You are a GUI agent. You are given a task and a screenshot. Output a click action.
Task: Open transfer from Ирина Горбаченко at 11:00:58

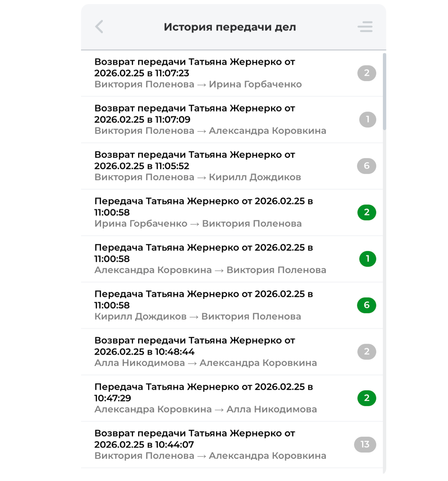click(x=208, y=212)
